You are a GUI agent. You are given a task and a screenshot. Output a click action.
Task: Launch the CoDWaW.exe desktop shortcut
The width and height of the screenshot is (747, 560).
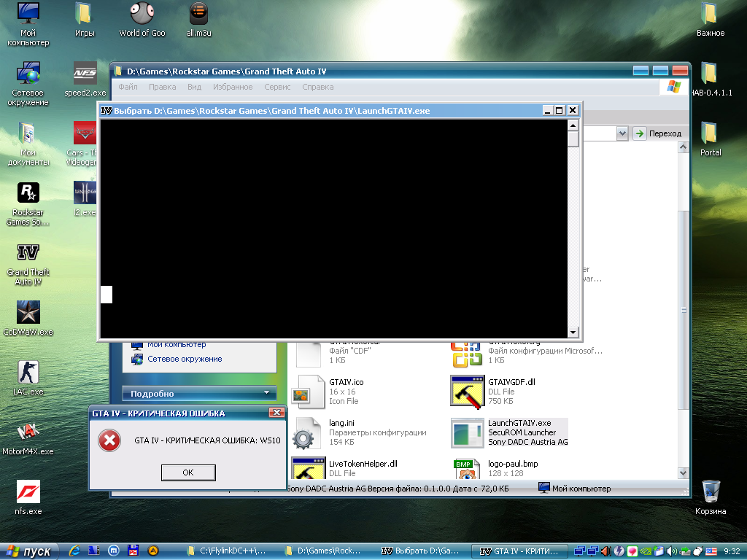pos(28,313)
